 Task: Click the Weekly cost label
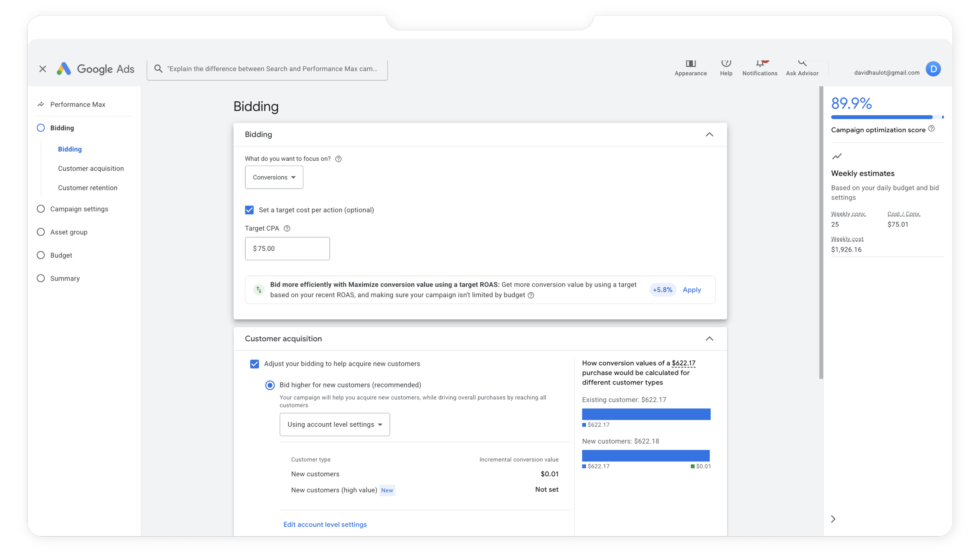pyautogui.click(x=847, y=239)
